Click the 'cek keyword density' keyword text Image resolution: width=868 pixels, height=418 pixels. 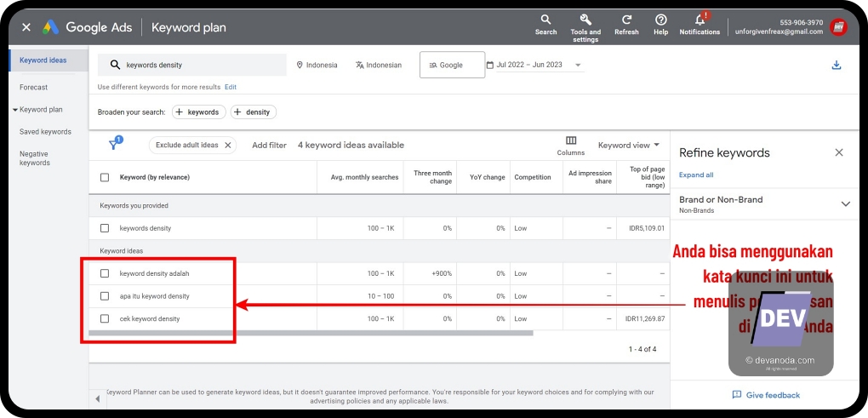pyautogui.click(x=150, y=319)
